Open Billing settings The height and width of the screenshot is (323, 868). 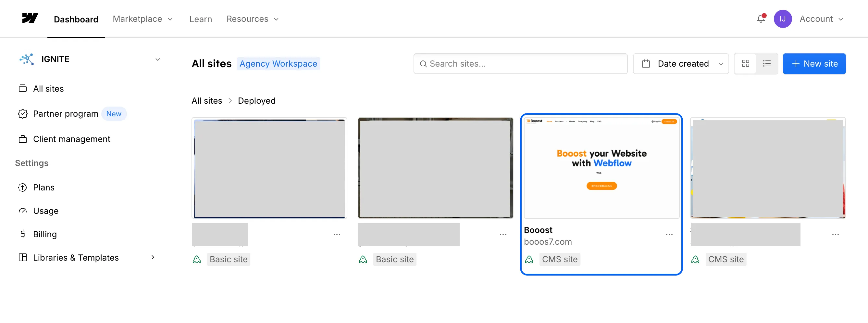coord(45,234)
